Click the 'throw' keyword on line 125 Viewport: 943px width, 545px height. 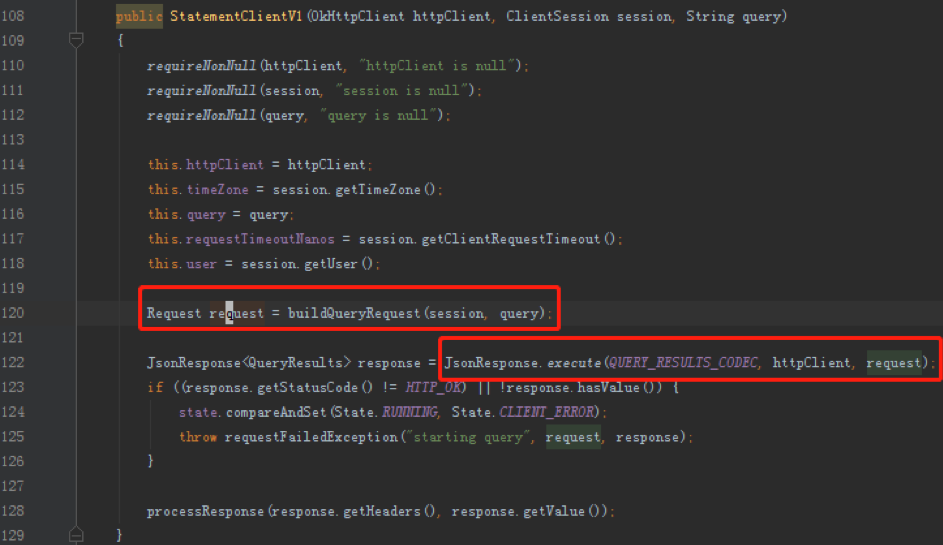coord(198,437)
